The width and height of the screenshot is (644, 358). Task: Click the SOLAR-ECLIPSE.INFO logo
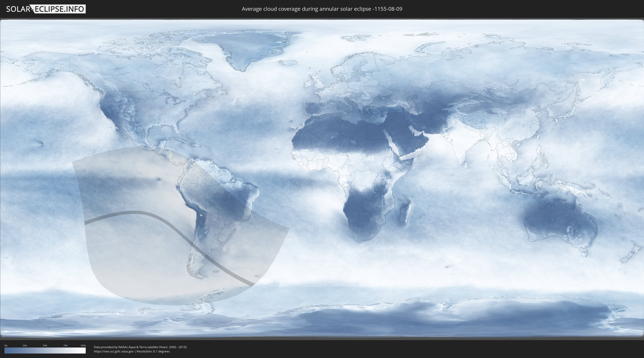[x=46, y=9]
